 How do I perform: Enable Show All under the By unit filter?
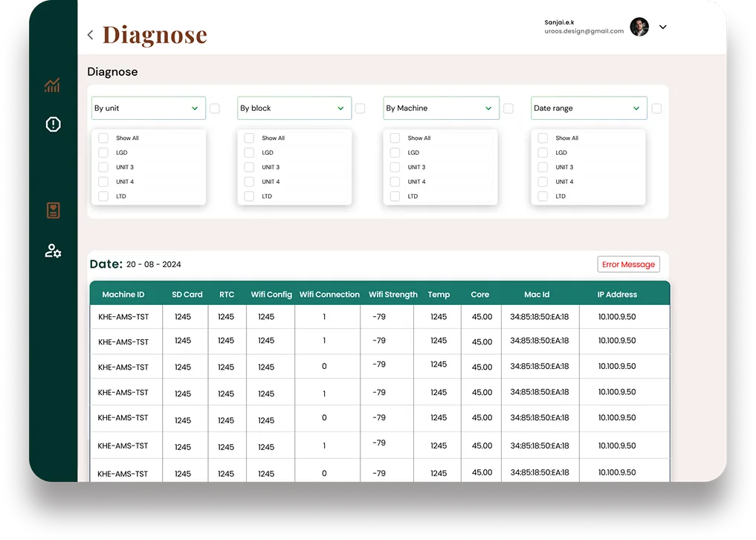103,138
